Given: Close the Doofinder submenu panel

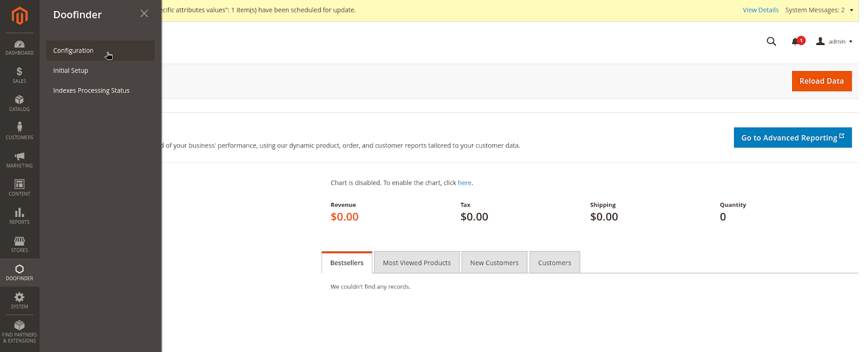Looking at the screenshot, I should coord(144,14).
